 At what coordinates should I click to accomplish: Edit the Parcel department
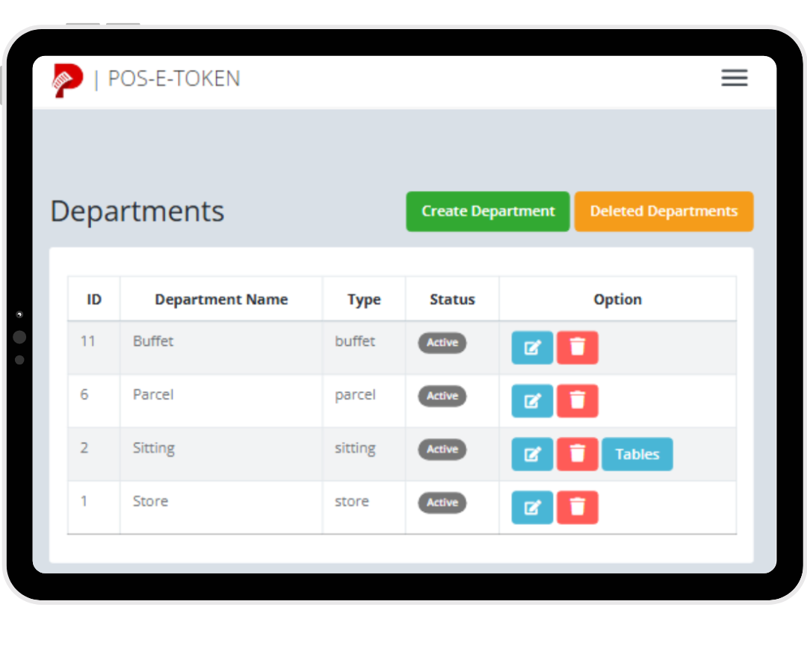coord(532,401)
